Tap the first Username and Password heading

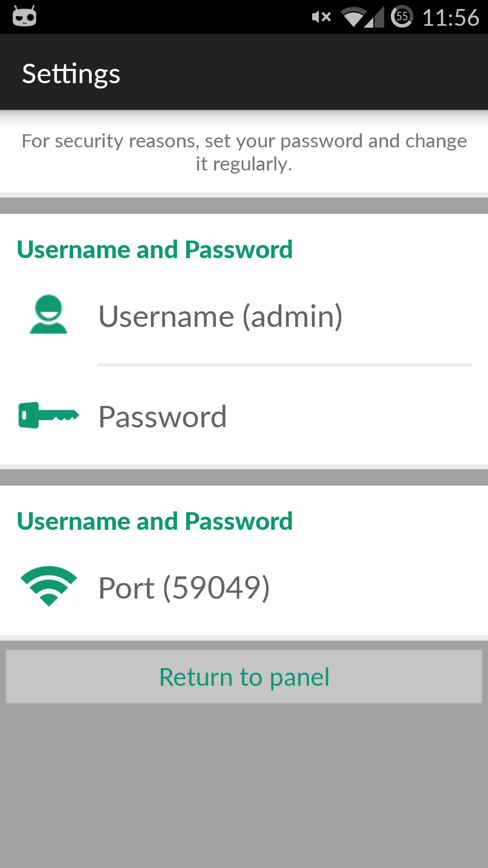[x=155, y=250]
